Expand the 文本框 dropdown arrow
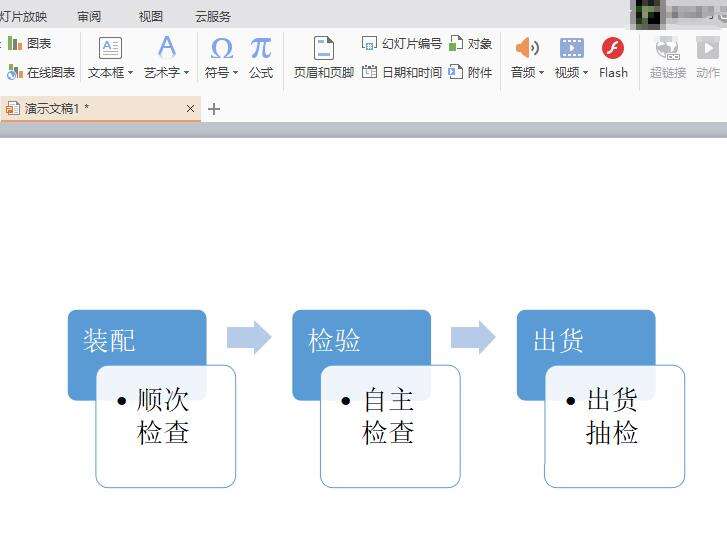The height and width of the screenshot is (550, 727). [x=130, y=73]
